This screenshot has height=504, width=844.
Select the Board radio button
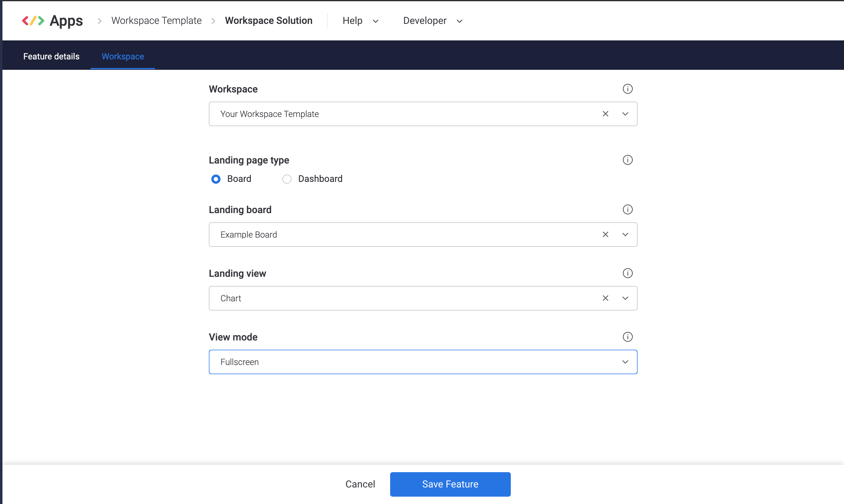(x=216, y=179)
